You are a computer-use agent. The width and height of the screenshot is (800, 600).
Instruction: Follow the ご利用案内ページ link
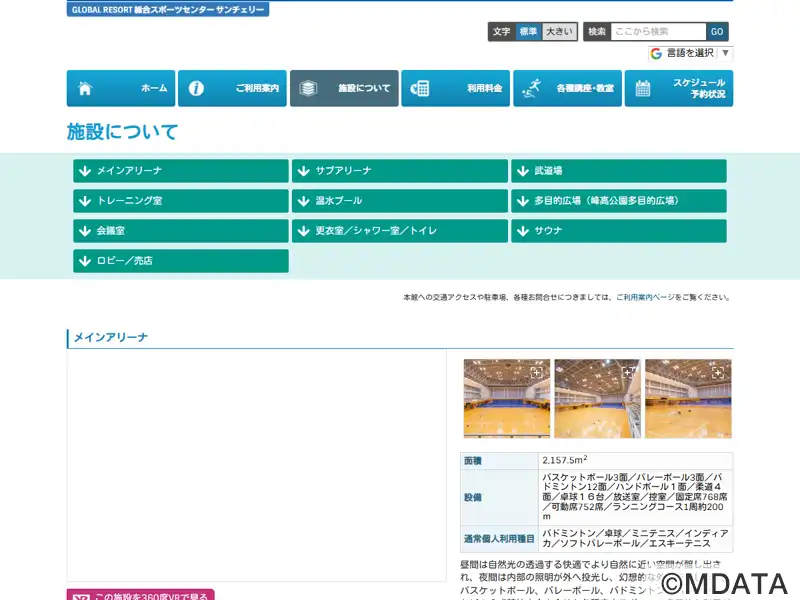coord(645,297)
